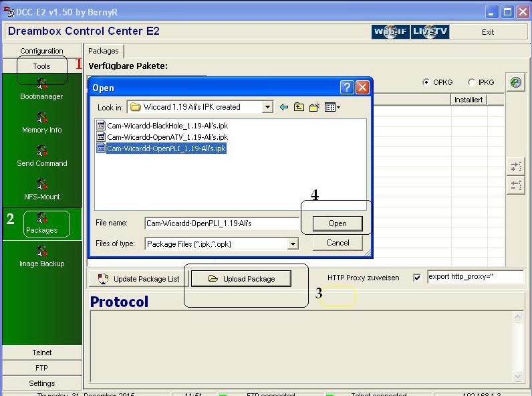
Task: Open the NFS-Mount tool icon
Action: coord(41,184)
